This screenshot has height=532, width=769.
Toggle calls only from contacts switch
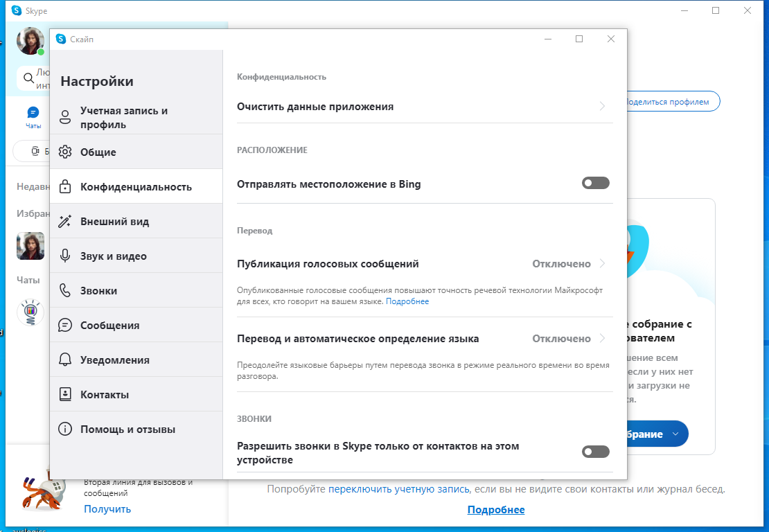click(595, 452)
